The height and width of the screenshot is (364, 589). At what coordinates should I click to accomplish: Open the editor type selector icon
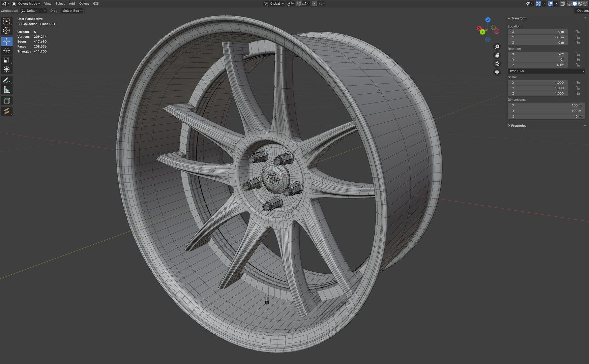coord(5,4)
